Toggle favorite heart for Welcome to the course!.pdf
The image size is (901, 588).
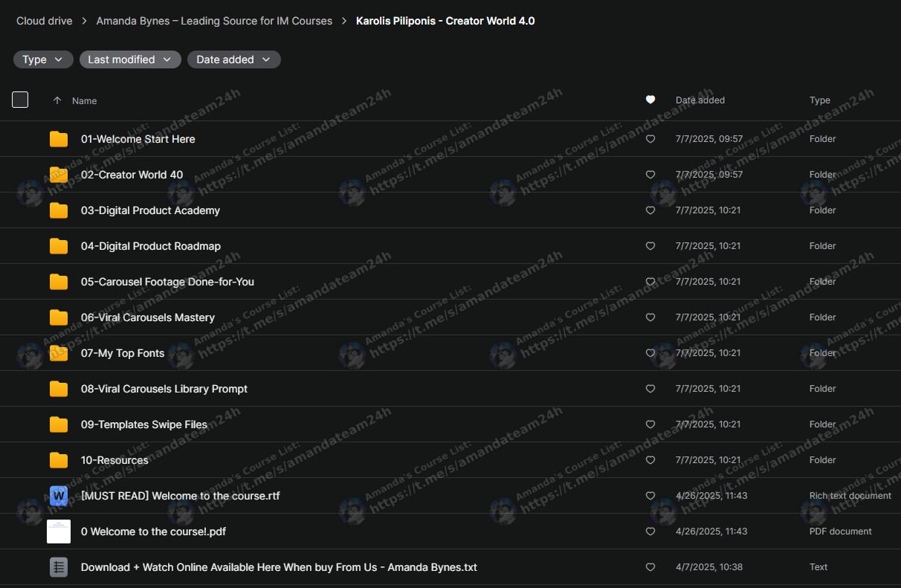[x=650, y=532]
